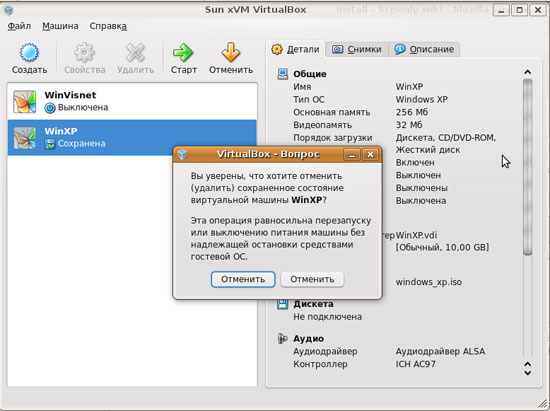
Task: Click the orange Отменить toolbar arrow
Action: coord(231,53)
